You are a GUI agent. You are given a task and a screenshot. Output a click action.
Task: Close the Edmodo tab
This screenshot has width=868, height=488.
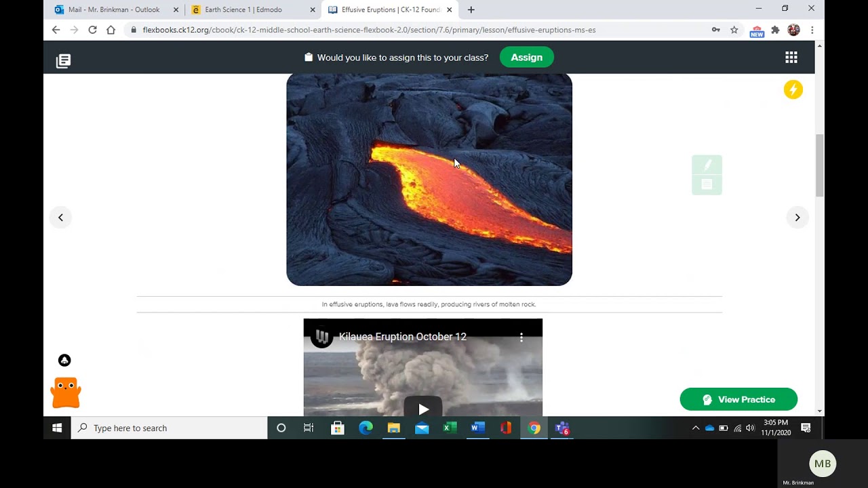(313, 9)
